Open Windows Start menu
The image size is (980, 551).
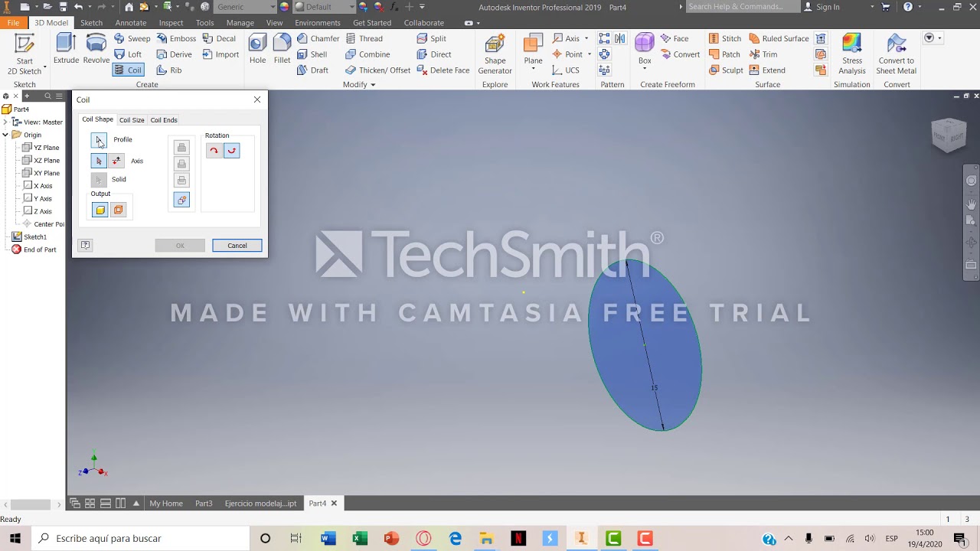coord(15,539)
